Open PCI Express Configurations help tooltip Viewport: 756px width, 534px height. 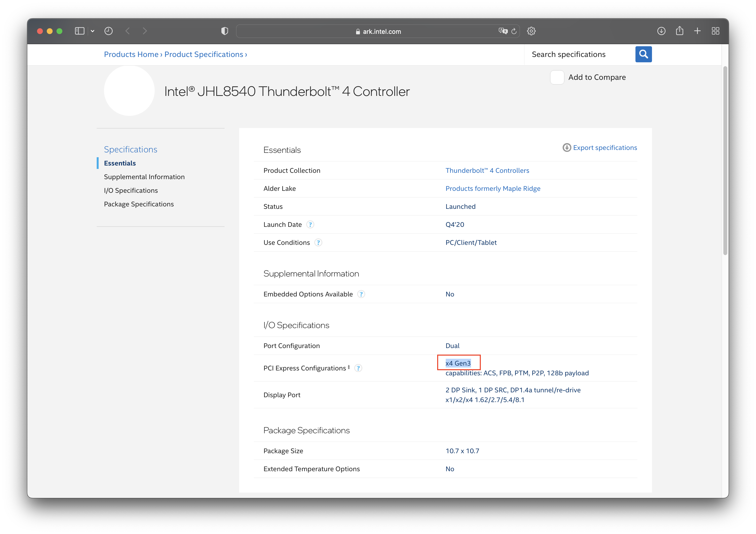358,368
